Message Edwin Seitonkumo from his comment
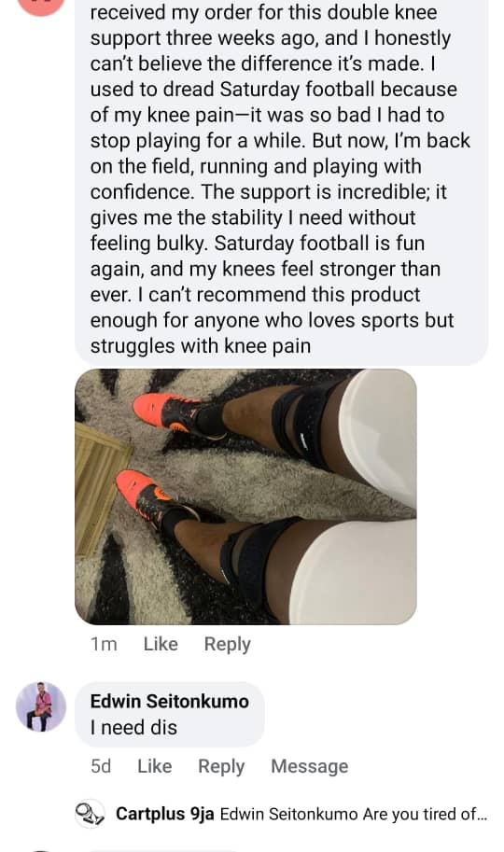Image resolution: width=504 pixels, height=852 pixels. pos(309,766)
